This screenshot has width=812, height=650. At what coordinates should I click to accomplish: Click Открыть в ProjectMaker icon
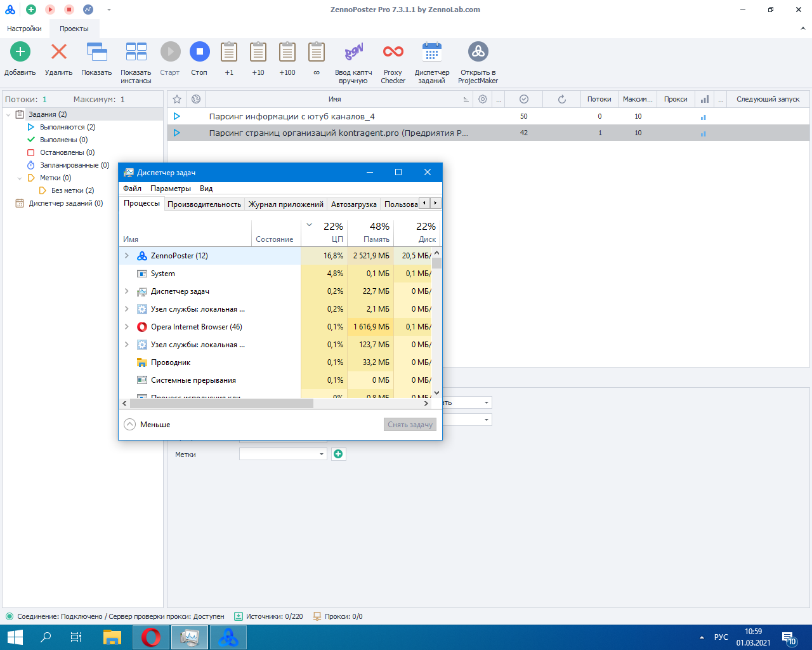click(x=478, y=51)
